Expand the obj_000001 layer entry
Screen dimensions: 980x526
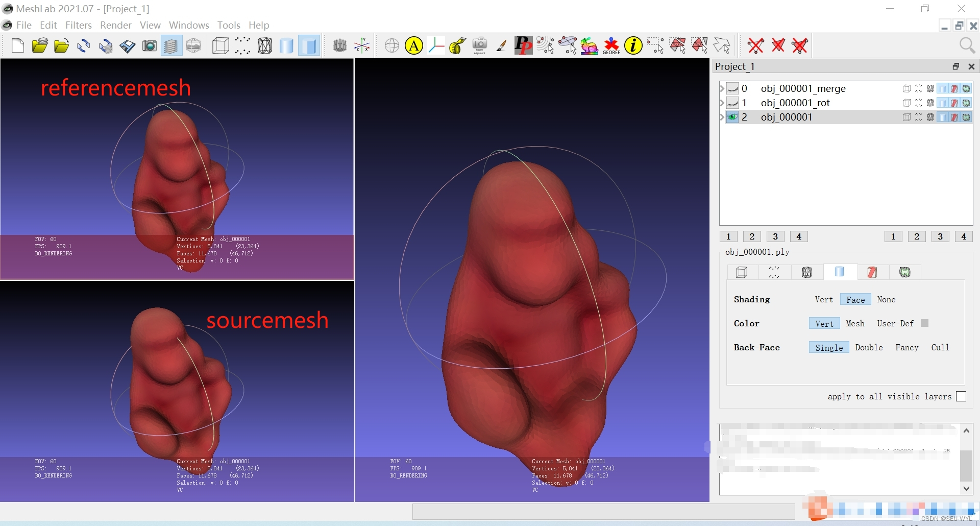click(722, 117)
